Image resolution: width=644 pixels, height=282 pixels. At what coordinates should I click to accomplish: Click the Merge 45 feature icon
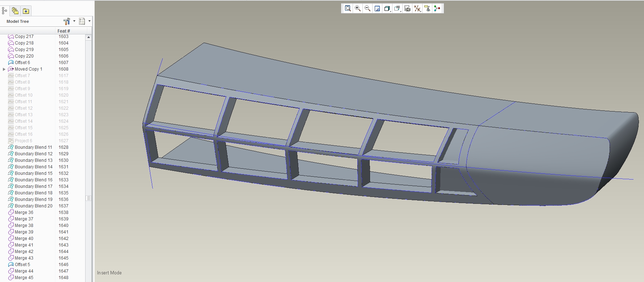pos(11,278)
